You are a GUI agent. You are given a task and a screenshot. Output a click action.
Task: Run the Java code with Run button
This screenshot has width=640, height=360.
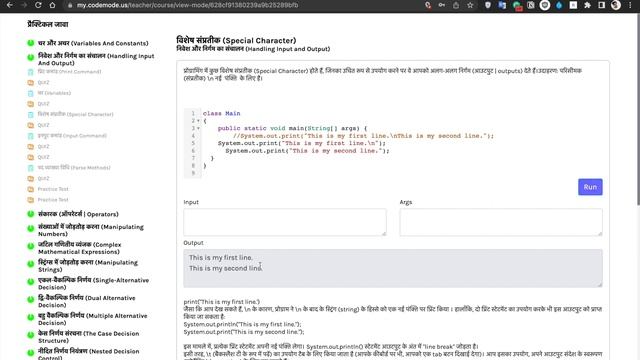[x=590, y=187]
